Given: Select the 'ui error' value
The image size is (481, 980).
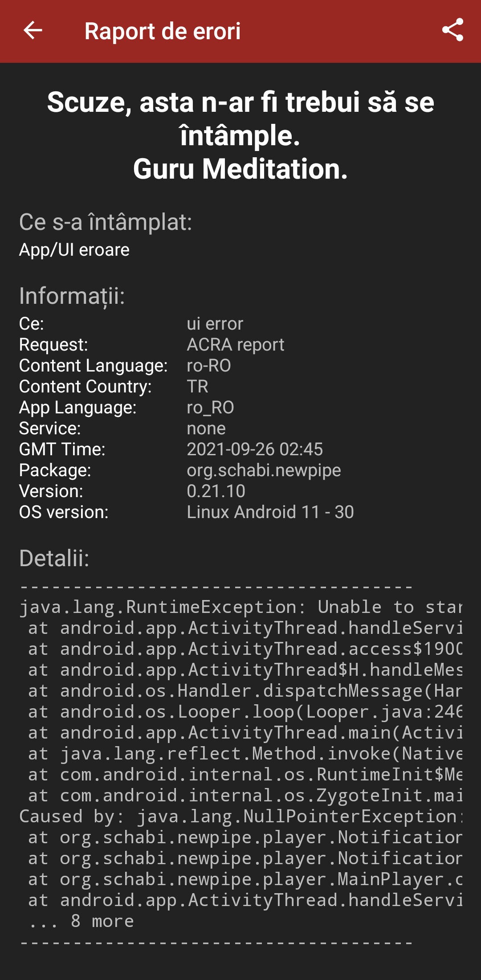Looking at the screenshot, I should pos(215,323).
